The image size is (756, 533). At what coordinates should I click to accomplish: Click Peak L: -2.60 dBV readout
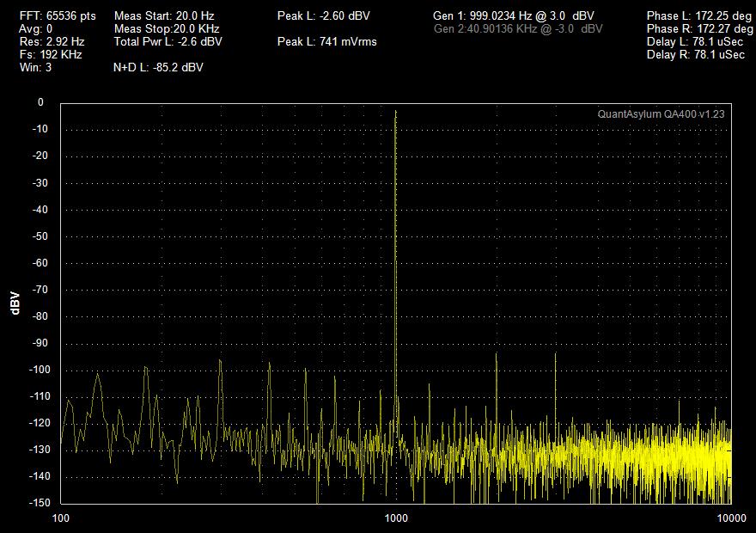[324, 16]
